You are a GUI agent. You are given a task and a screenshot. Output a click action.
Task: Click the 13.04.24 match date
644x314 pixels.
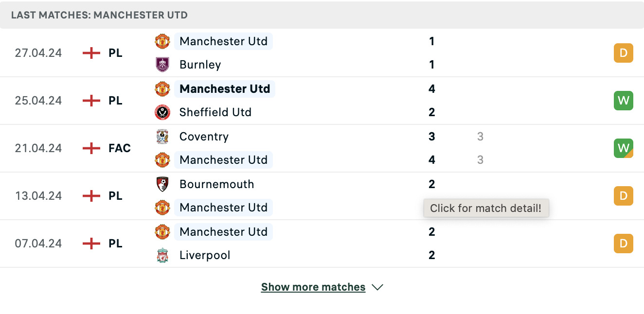pyautogui.click(x=38, y=196)
